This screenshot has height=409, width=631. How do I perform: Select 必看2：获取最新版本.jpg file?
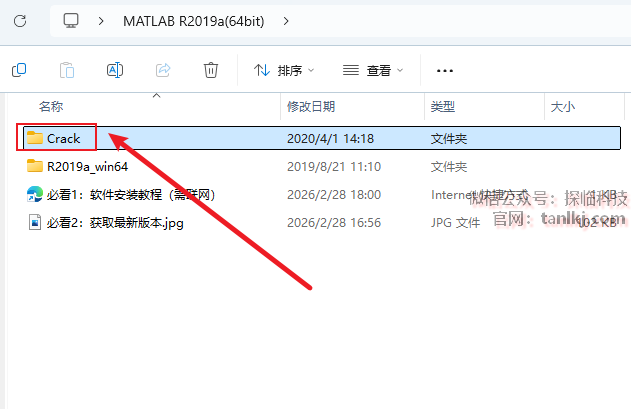point(115,223)
